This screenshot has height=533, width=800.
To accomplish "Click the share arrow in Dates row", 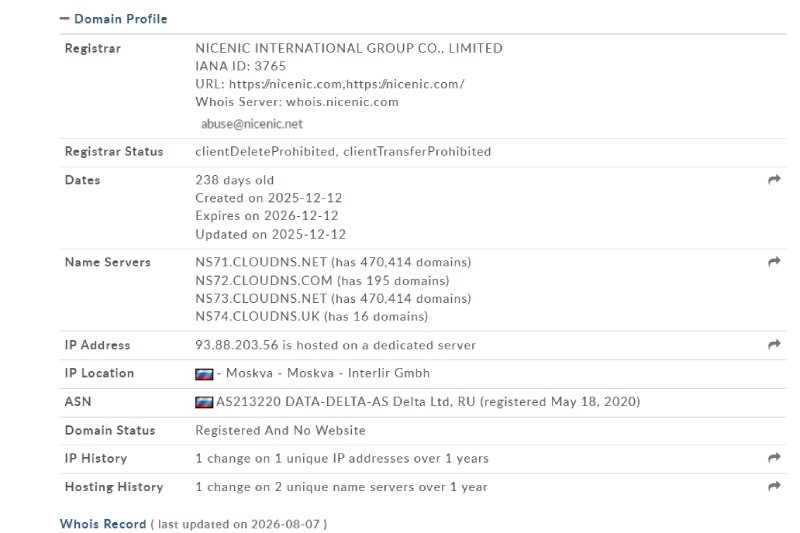I will click(774, 180).
